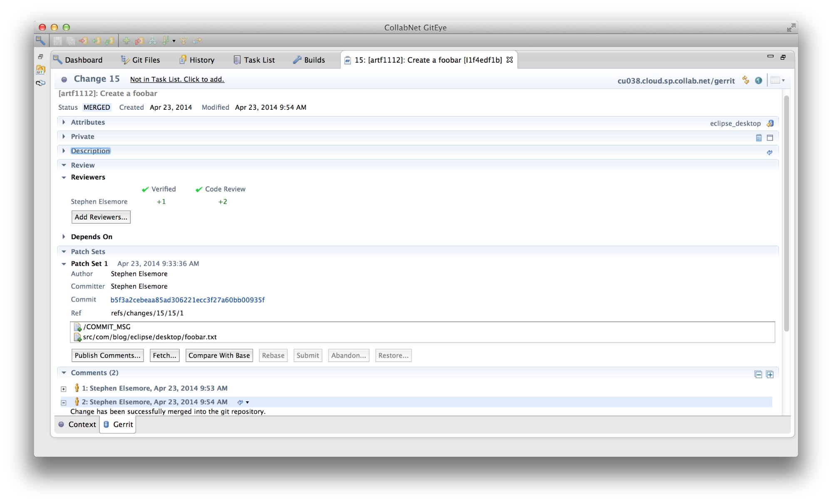
Task: Open the search tool in the toolbar
Action: pyautogui.click(x=40, y=41)
